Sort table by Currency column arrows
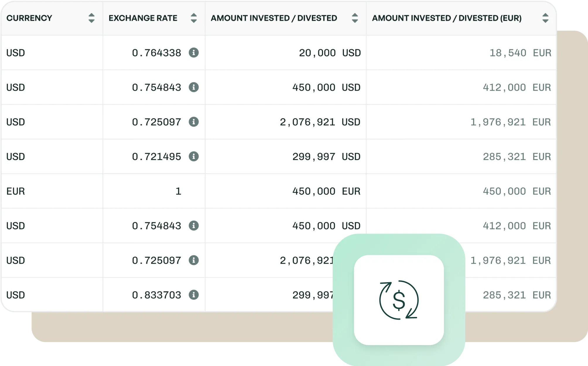 coord(91,18)
